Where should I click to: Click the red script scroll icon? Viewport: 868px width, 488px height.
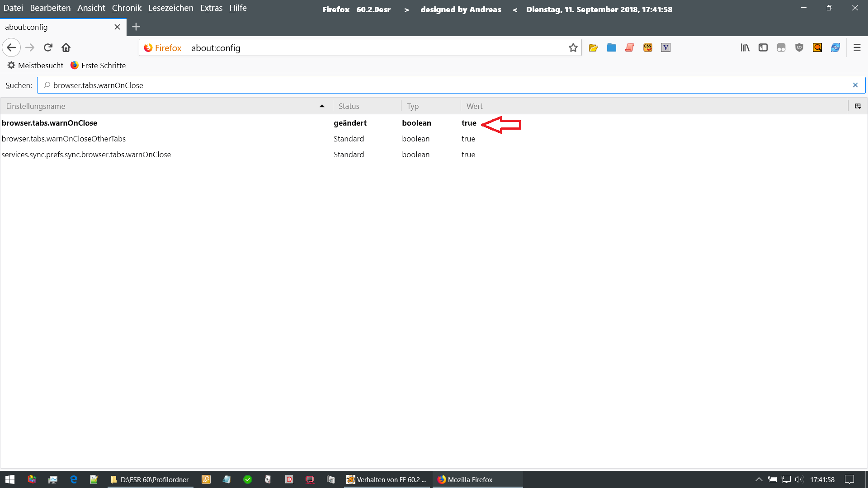coord(630,48)
